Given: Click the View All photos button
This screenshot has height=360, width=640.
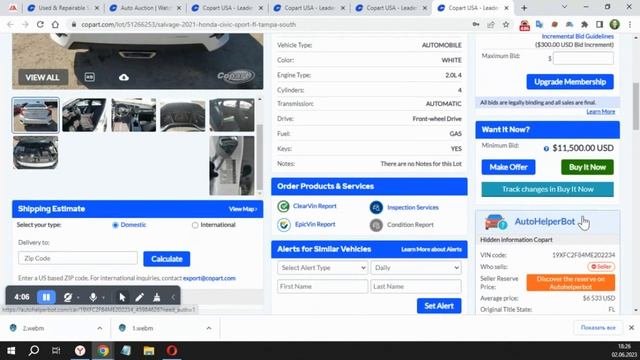Looking at the screenshot, I should (42, 77).
